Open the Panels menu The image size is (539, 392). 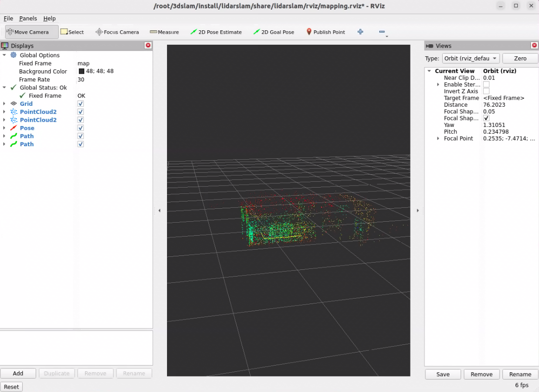[28, 18]
